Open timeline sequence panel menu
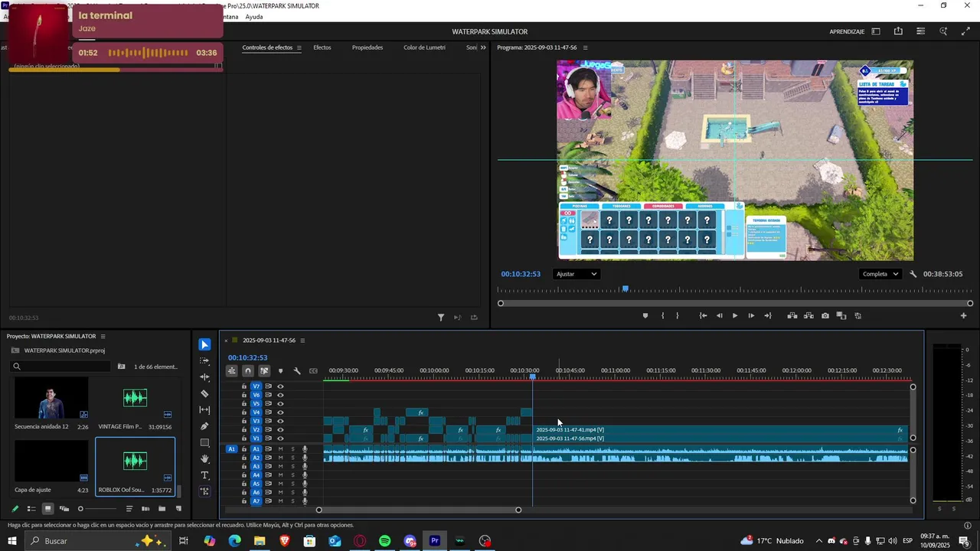The width and height of the screenshot is (980, 551). [302, 341]
